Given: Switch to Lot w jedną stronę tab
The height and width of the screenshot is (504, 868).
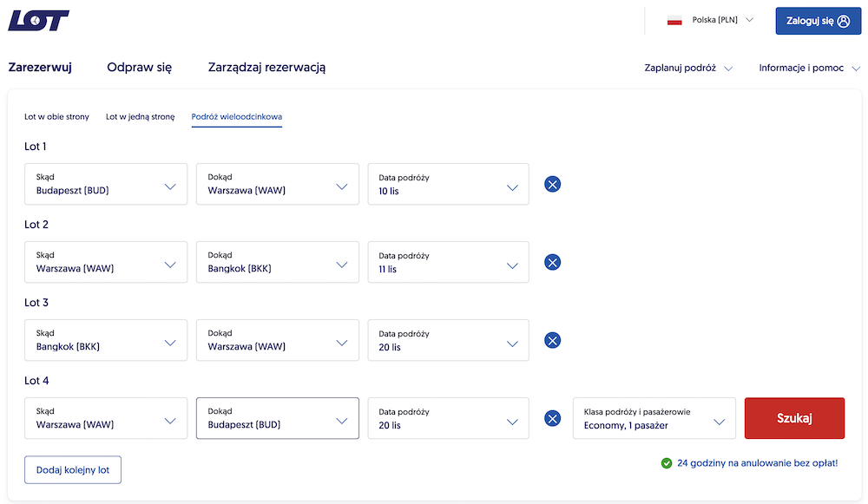Looking at the screenshot, I should [140, 117].
